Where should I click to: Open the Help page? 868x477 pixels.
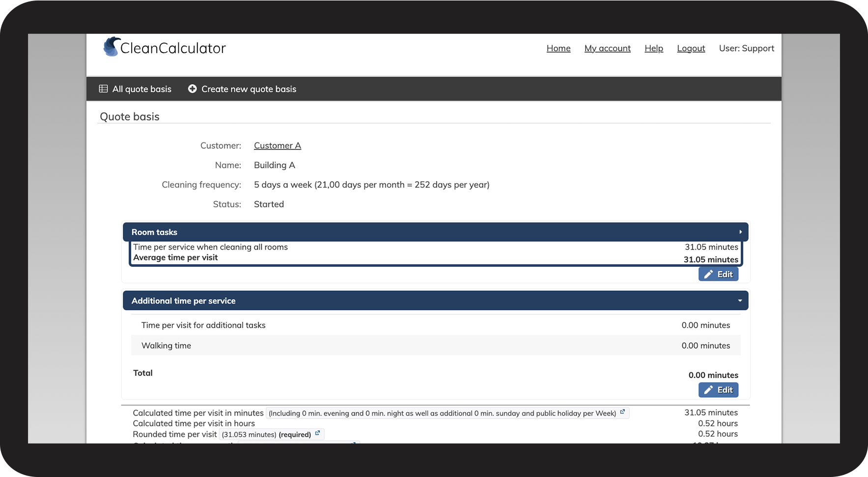point(653,48)
